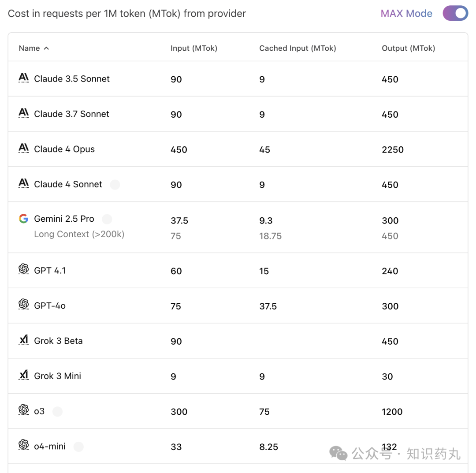
Task: Click the OpenAI icon beside GPT 4.1
Action: [24, 269]
